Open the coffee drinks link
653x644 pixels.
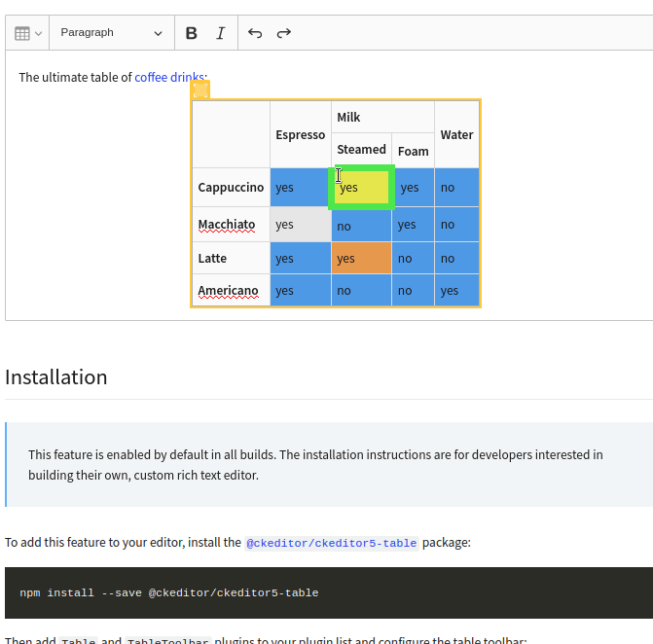[x=169, y=77]
